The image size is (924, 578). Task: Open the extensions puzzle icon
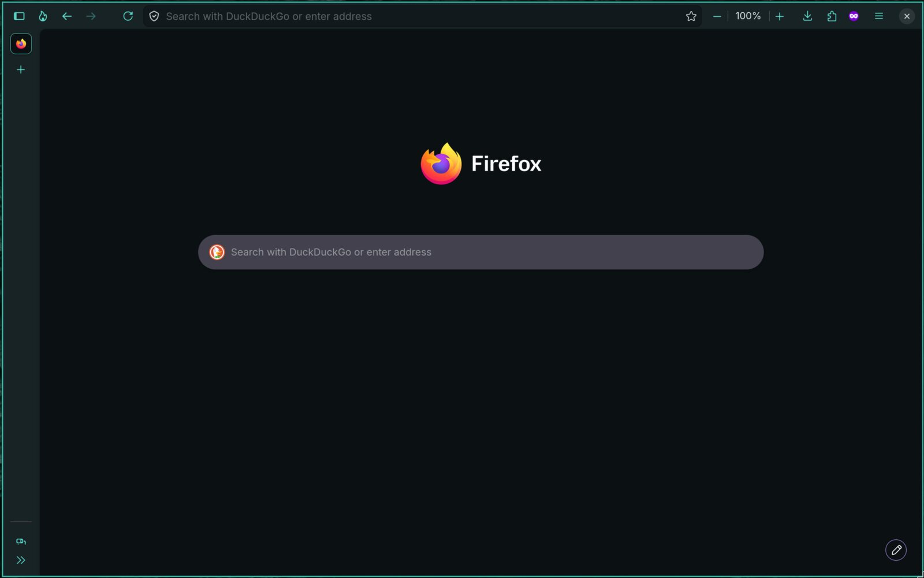tap(832, 16)
